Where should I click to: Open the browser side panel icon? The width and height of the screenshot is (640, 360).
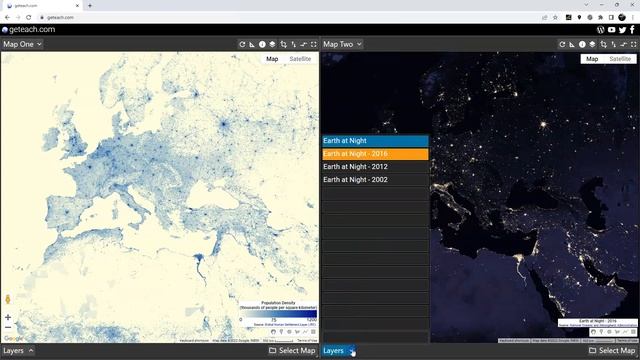[x=611, y=17]
